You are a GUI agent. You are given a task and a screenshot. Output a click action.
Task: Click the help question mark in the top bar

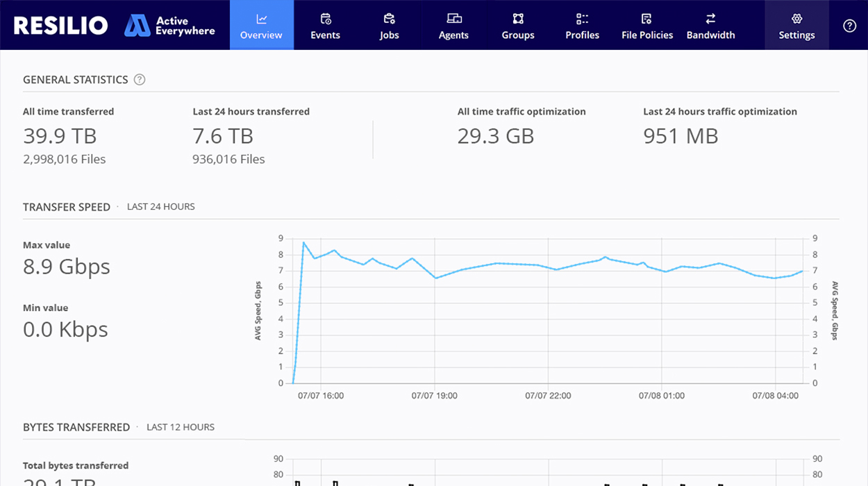pos(849,26)
